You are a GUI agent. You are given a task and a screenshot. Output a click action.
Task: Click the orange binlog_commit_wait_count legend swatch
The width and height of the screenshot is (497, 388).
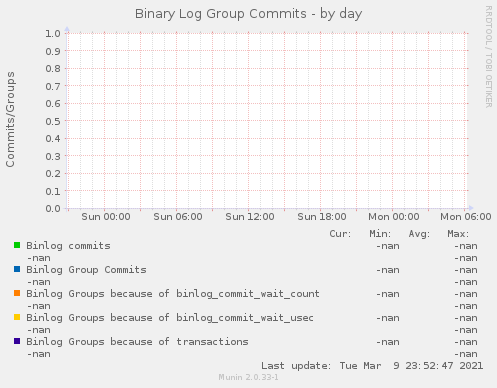(17, 293)
